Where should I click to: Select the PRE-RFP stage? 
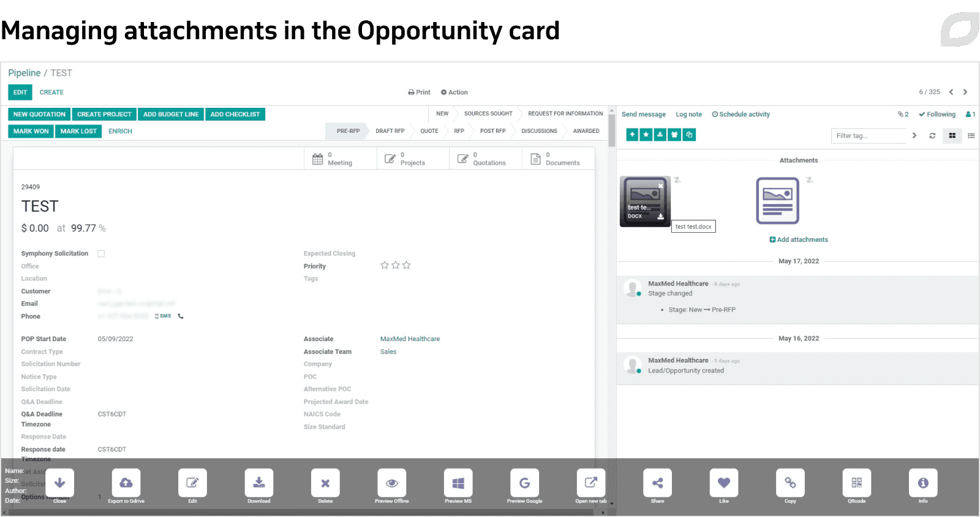pos(348,131)
